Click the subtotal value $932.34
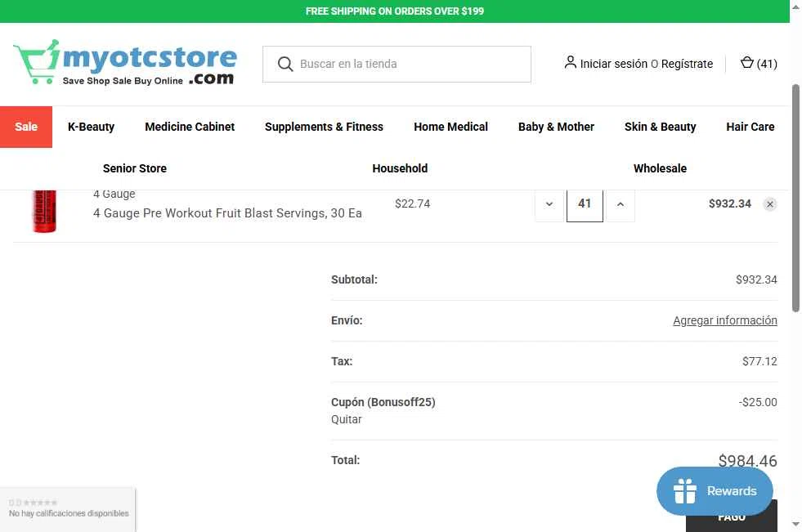Image resolution: width=802 pixels, height=532 pixels. point(756,279)
